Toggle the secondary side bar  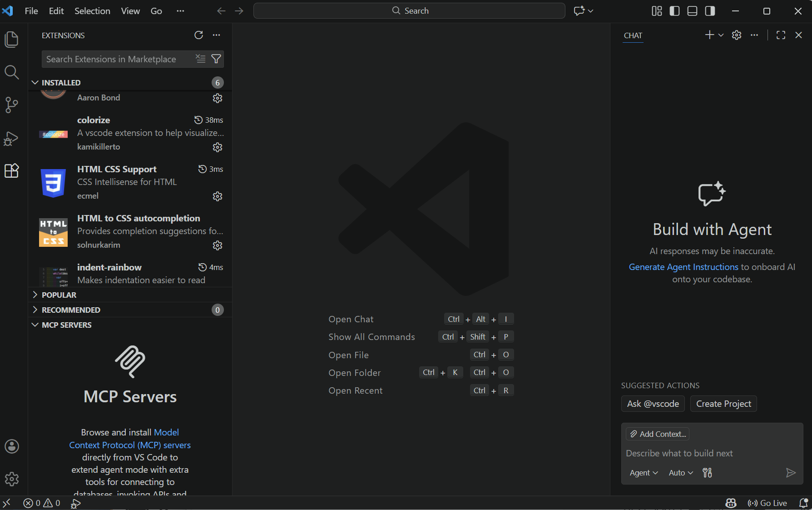pyautogui.click(x=710, y=11)
